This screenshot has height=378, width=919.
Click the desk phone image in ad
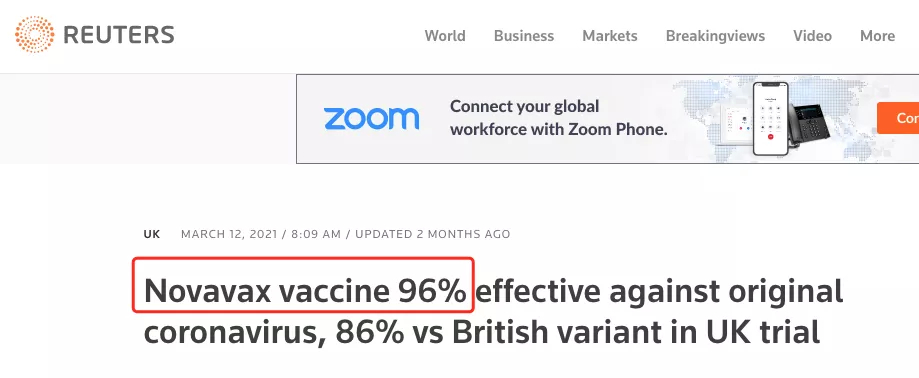(809, 122)
